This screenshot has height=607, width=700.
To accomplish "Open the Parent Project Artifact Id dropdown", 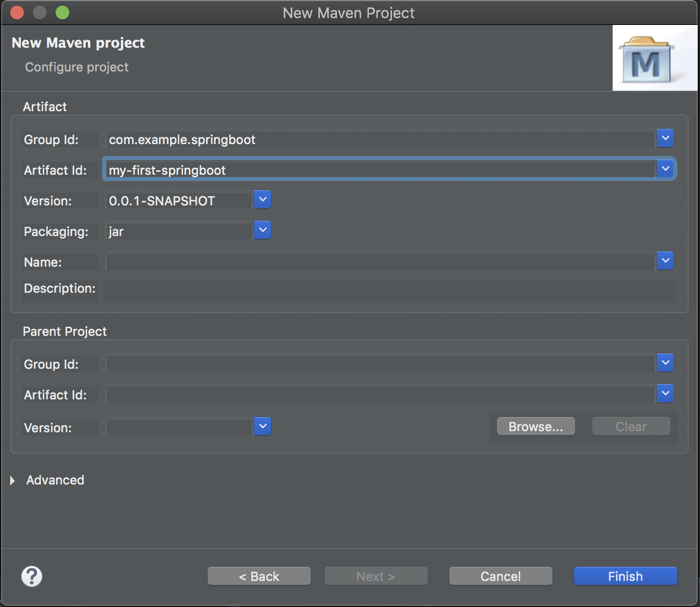I will pyautogui.click(x=664, y=393).
